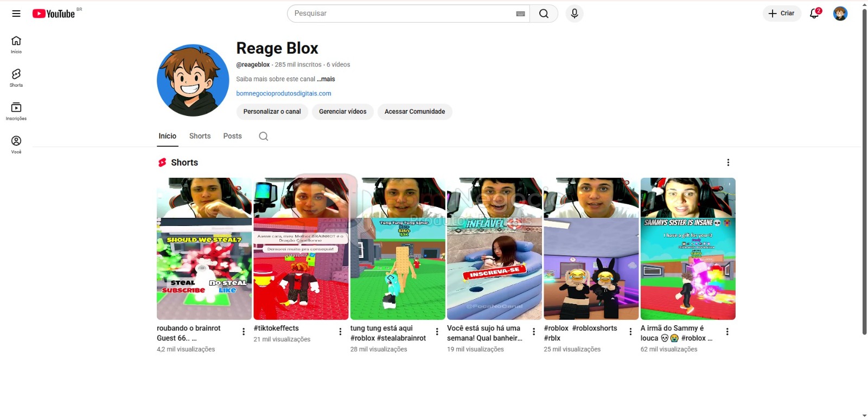The image size is (868, 420).
Task: Click the search magnifier button
Action: pos(544,14)
